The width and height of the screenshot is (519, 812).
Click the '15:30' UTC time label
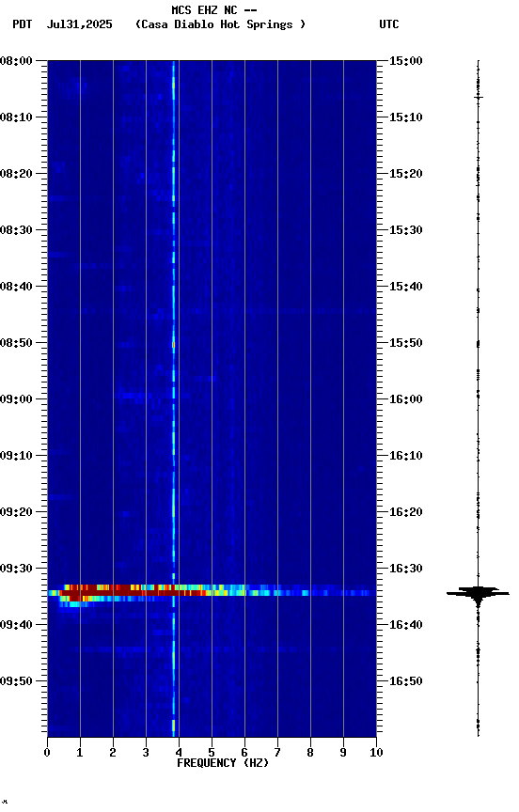point(406,230)
